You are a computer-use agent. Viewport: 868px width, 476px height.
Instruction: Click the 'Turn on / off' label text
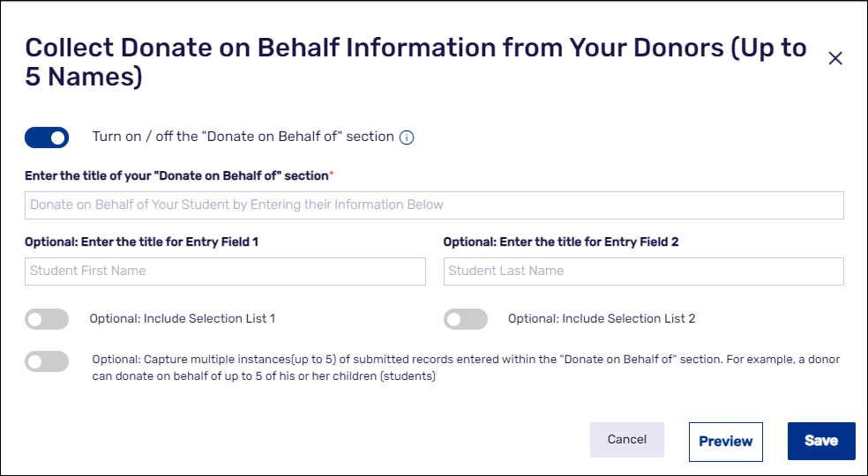pos(243,137)
